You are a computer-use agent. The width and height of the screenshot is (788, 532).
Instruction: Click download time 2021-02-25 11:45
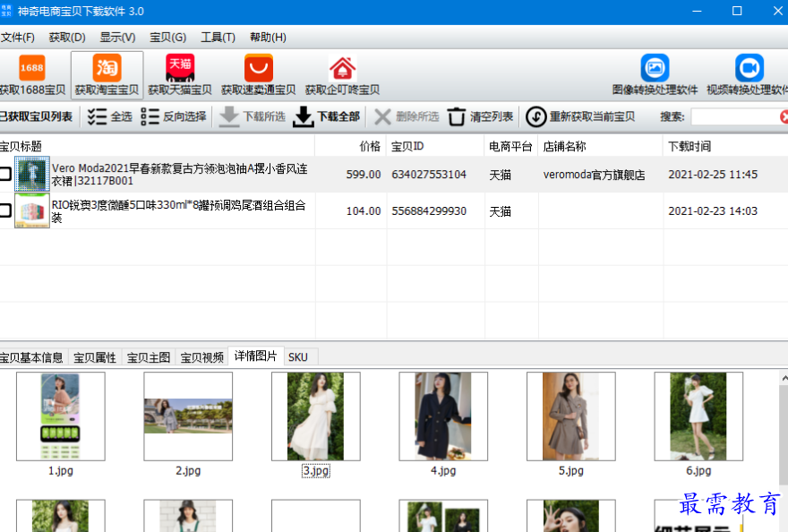point(713,175)
